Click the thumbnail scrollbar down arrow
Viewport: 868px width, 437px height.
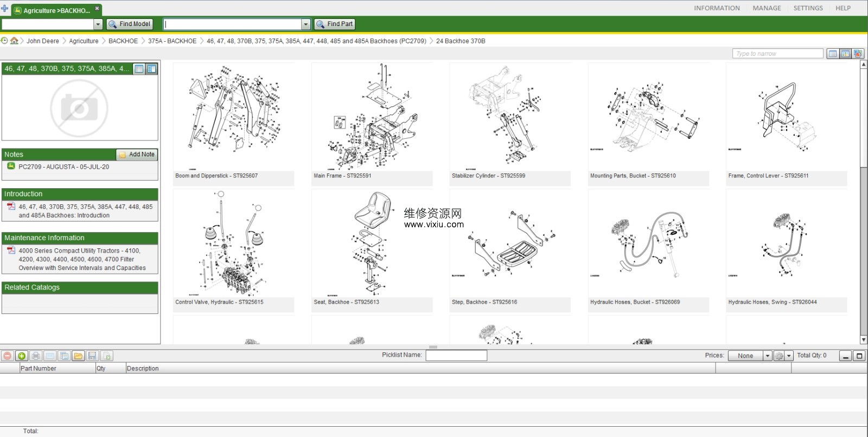[x=864, y=340]
